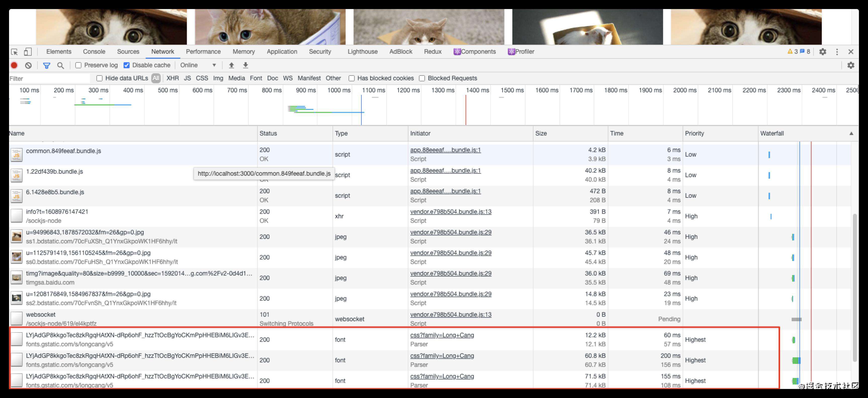Close the DevTools panel
Screen dimensions: 868x398
[850, 52]
